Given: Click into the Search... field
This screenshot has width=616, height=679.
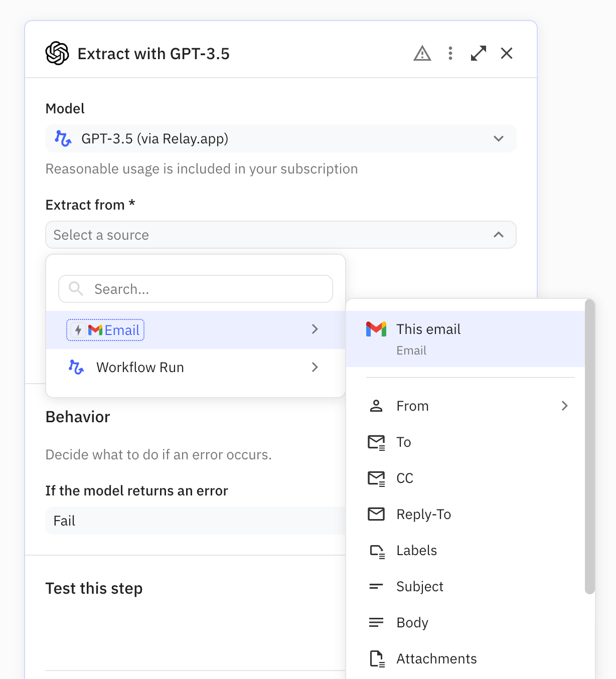Looking at the screenshot, I should tap(196, 289).
